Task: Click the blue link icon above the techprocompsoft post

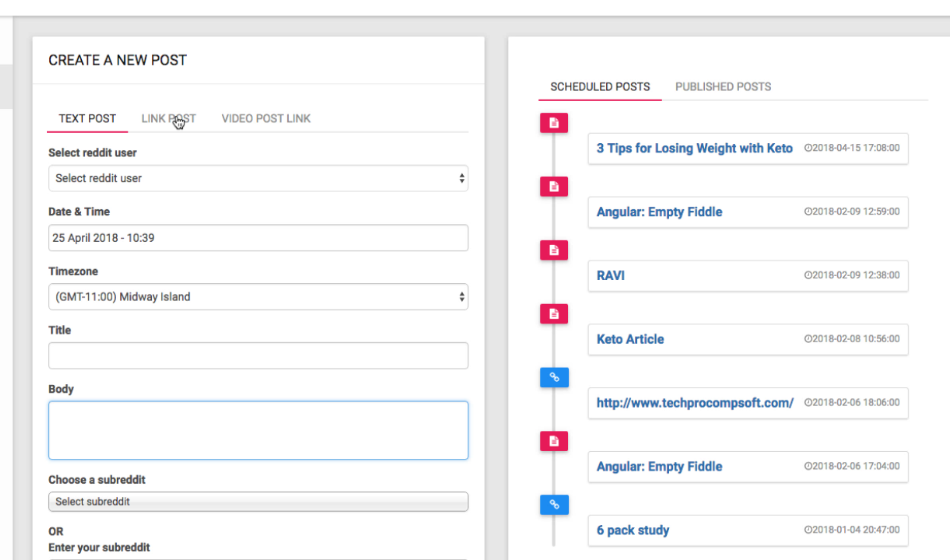Action: (554, 378)
